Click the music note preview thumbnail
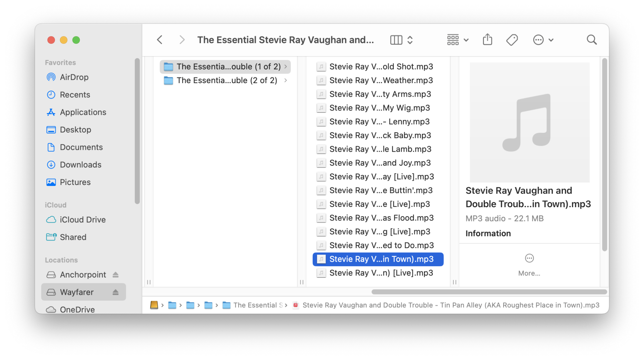Image resolution: width=644 pixels, height=360 pixels. click(529, 122)
